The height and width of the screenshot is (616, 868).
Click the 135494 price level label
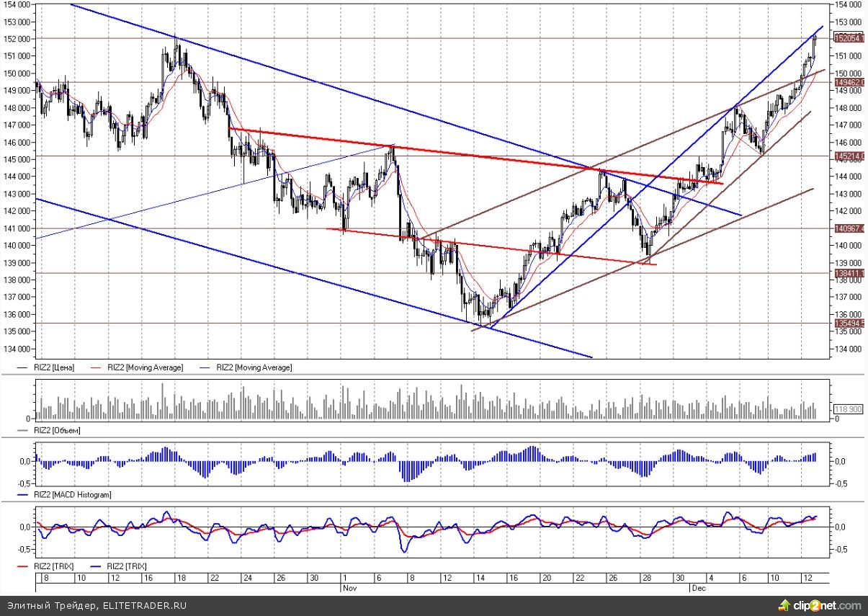coord(849,323)
